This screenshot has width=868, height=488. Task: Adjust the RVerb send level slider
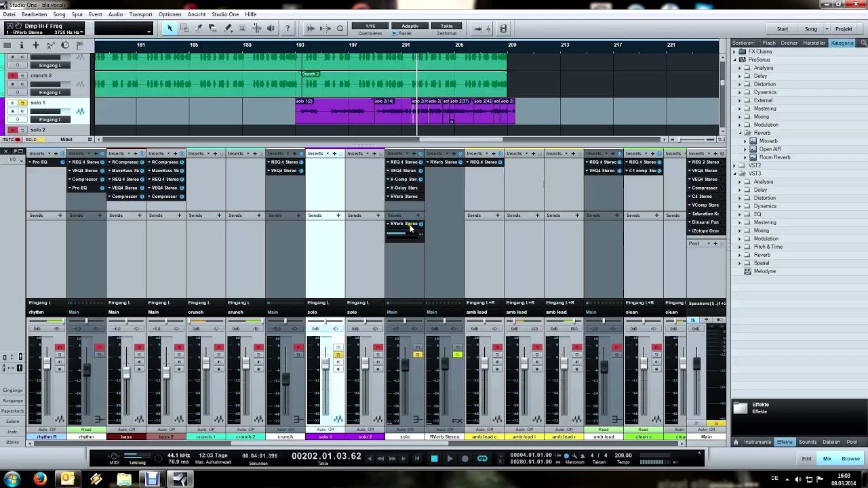pos(401,232)
